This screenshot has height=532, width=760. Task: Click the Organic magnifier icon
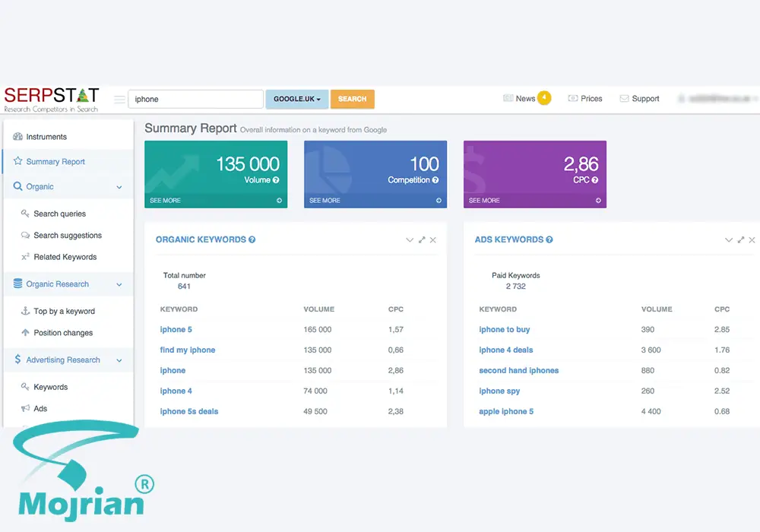click(18, 186)
